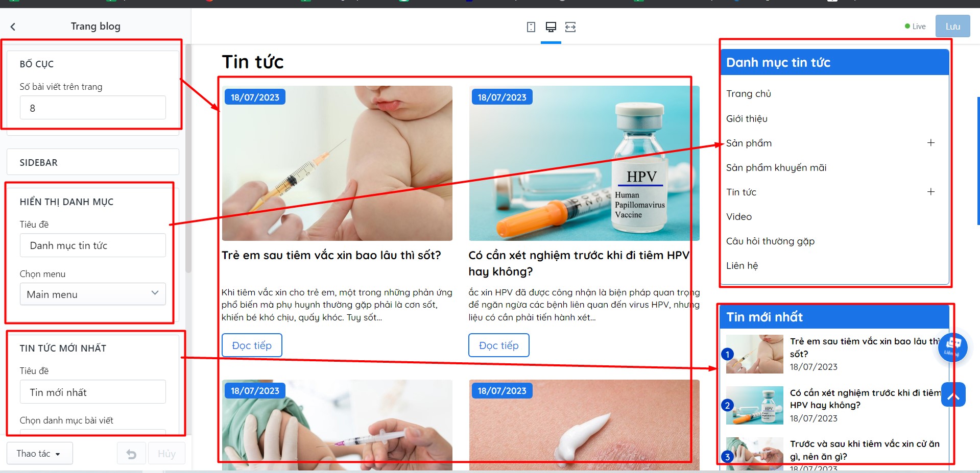
Task: Edit the Số bài viết trên trang field
Action: point(93,108)
